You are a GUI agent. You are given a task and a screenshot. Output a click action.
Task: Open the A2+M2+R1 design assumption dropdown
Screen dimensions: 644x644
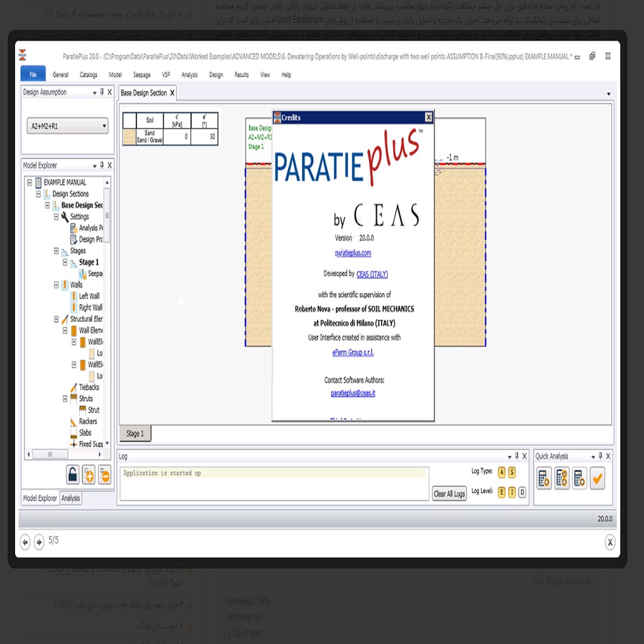(68, 126)
